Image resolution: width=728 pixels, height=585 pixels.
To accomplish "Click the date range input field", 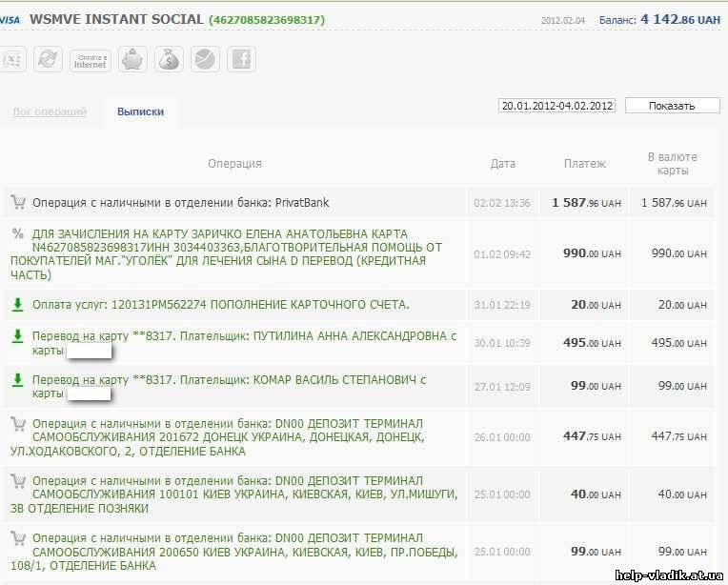I will click(x=556, y=106).
